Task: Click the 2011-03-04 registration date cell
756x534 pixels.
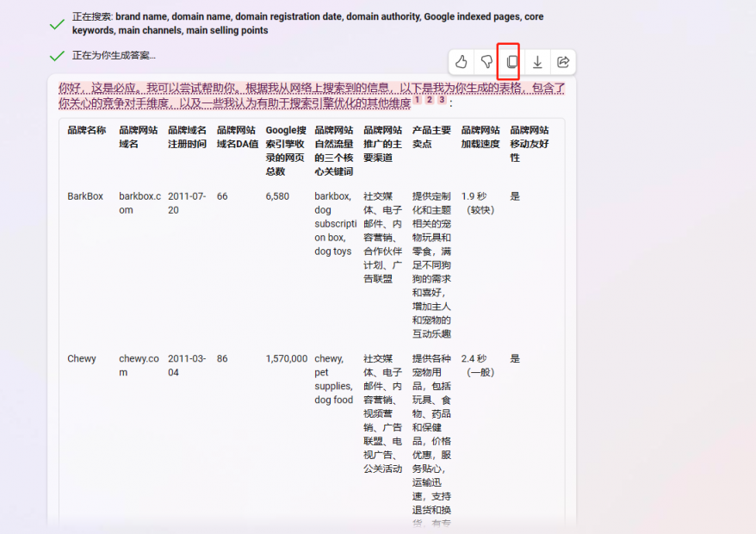Action: (x=187, y=366)
